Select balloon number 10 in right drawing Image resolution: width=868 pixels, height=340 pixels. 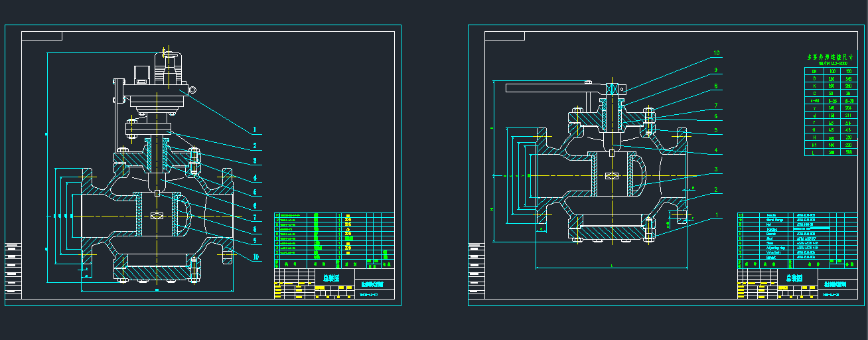(716, 53)
